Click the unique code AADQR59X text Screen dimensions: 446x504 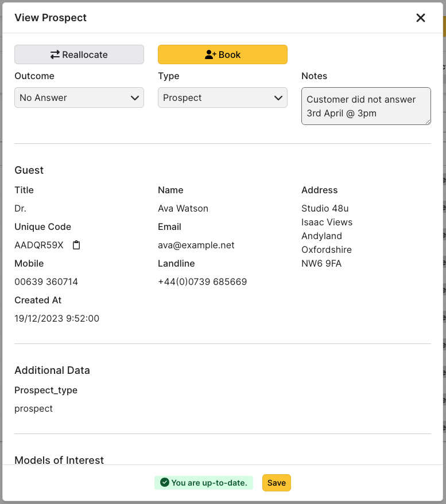39,245
